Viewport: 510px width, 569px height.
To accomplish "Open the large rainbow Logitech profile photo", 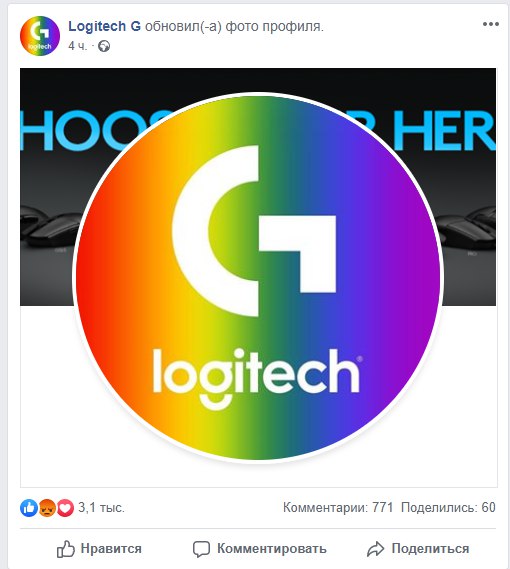I will 258,278.
